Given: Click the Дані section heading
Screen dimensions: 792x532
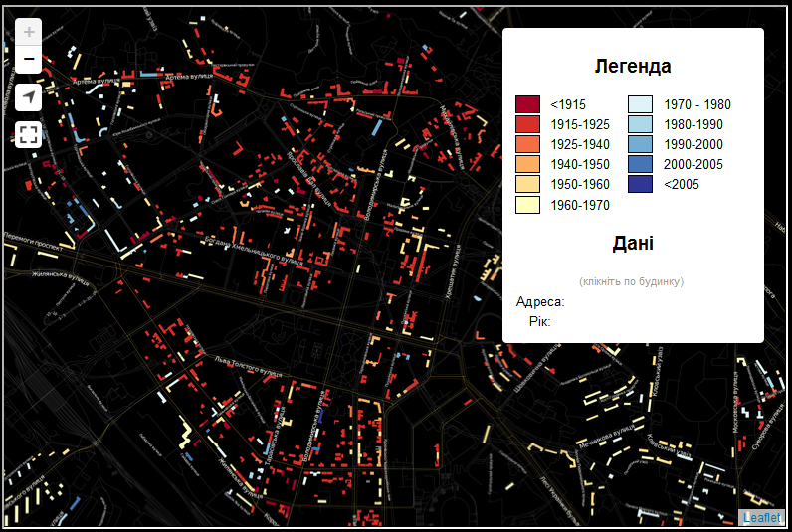Looking at the screenshot, I should point(633,244).
